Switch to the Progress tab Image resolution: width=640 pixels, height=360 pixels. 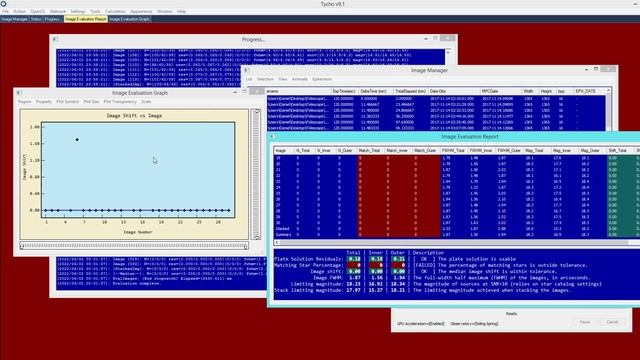[x=53, y=19]
